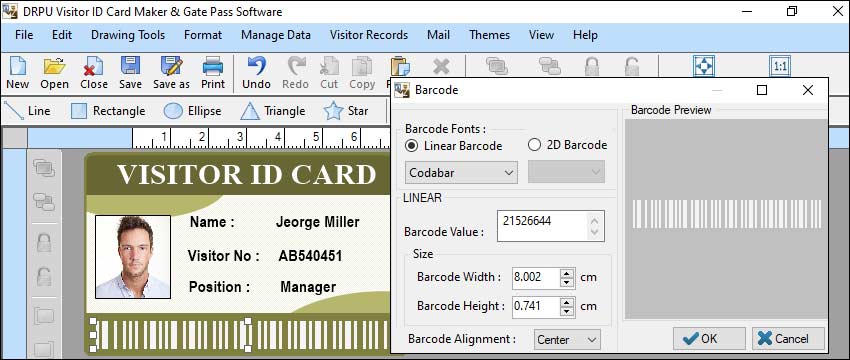Image resolution: width=850 pixels, height=360 pixels.
Task: Open the disabled 2D barcode font dropdown
Action: 566,172
